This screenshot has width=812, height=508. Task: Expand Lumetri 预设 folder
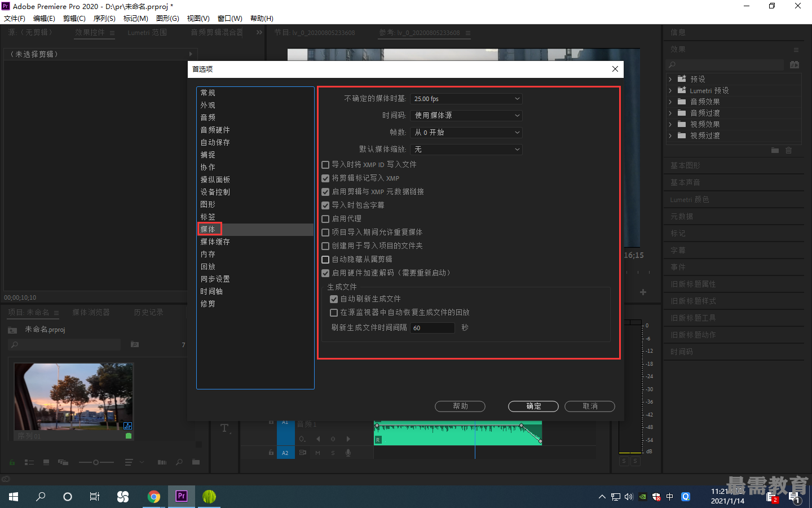tap(670, 90)
